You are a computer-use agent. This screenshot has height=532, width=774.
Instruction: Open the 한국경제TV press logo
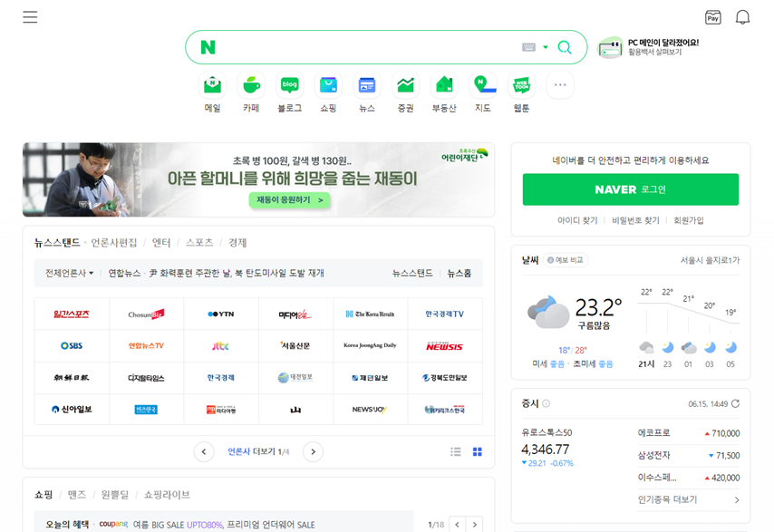[445, 314]
